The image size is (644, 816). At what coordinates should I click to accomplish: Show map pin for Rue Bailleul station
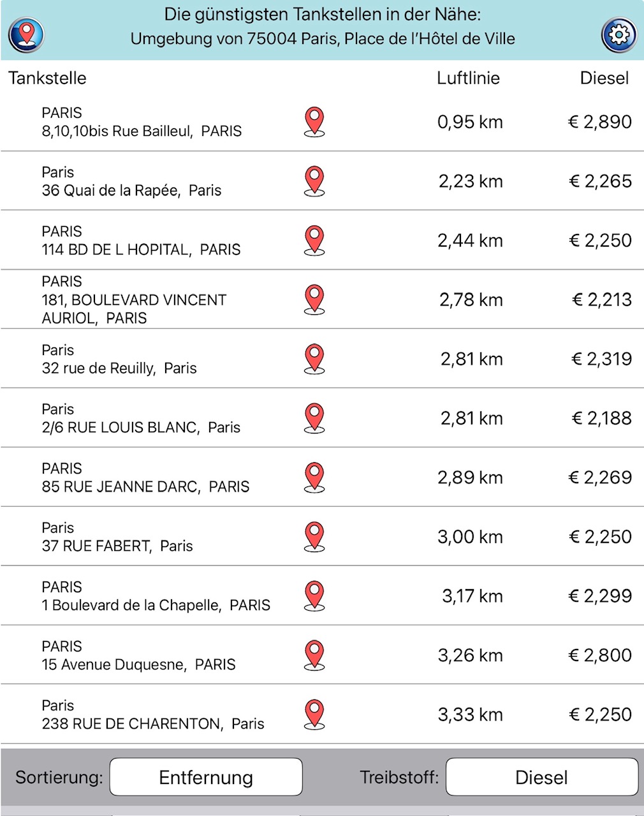click(314, 122)
